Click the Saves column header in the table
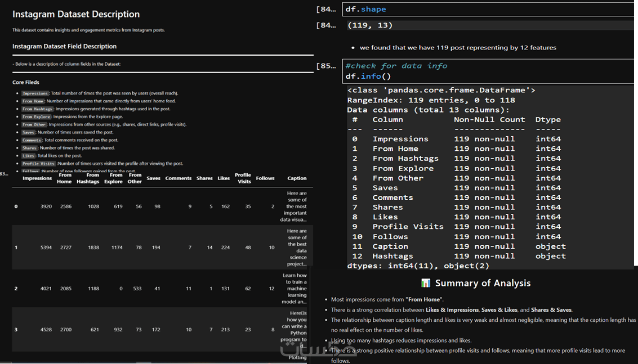 click(153, 178)
